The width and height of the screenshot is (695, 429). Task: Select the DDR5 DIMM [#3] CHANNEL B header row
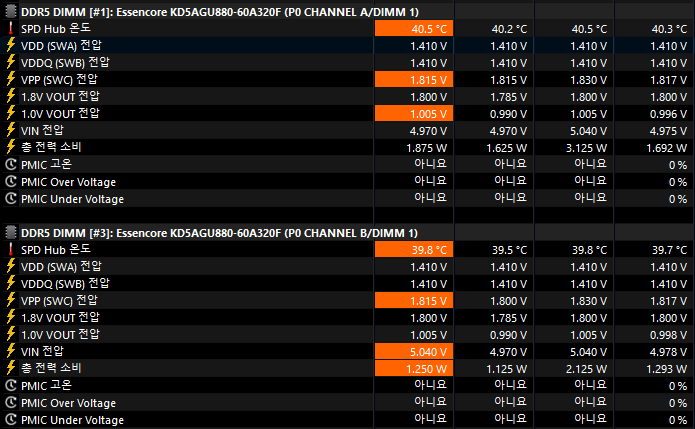pyautogui.click(x=348, y=233)
